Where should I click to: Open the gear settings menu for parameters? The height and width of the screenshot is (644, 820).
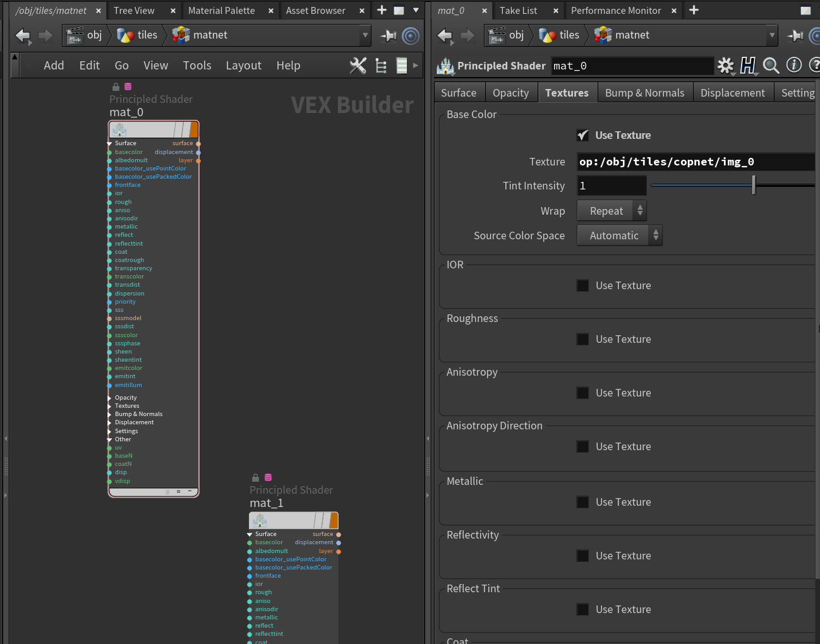725,66
